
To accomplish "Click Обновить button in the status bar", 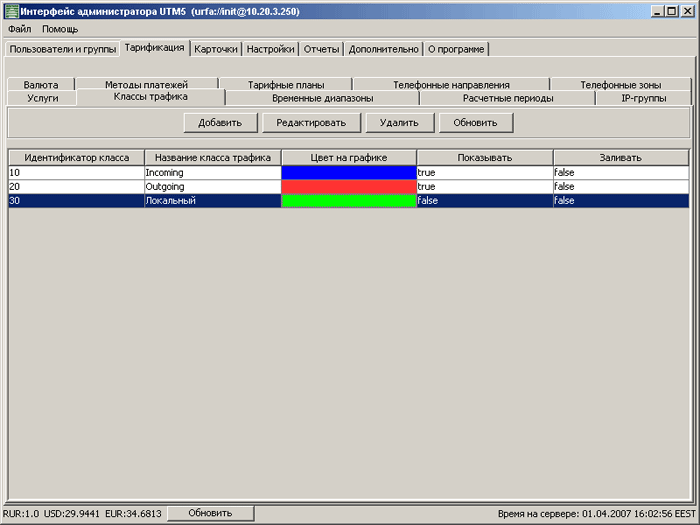I will (x=210, y=513).
